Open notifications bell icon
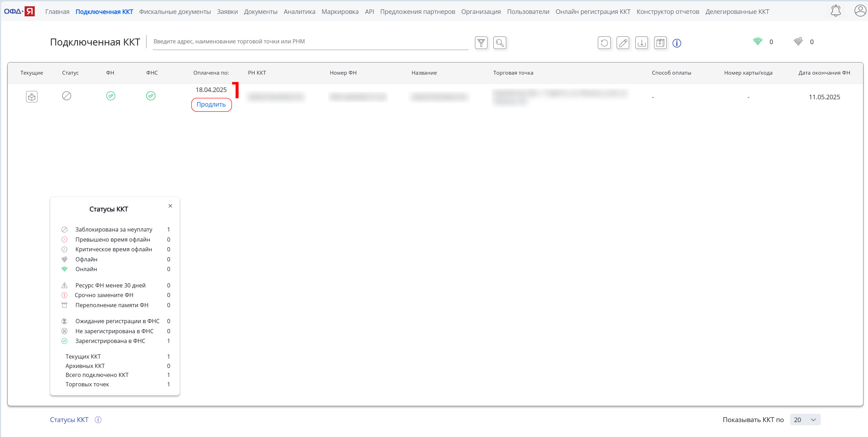Image resolution: width=868 pixels, height=437 pixels. pos(836,11)
